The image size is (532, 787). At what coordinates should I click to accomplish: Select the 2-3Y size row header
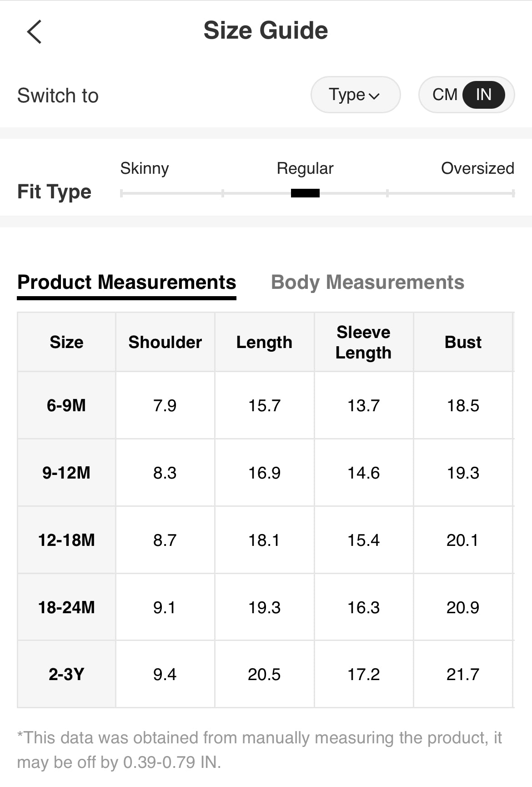66,674
